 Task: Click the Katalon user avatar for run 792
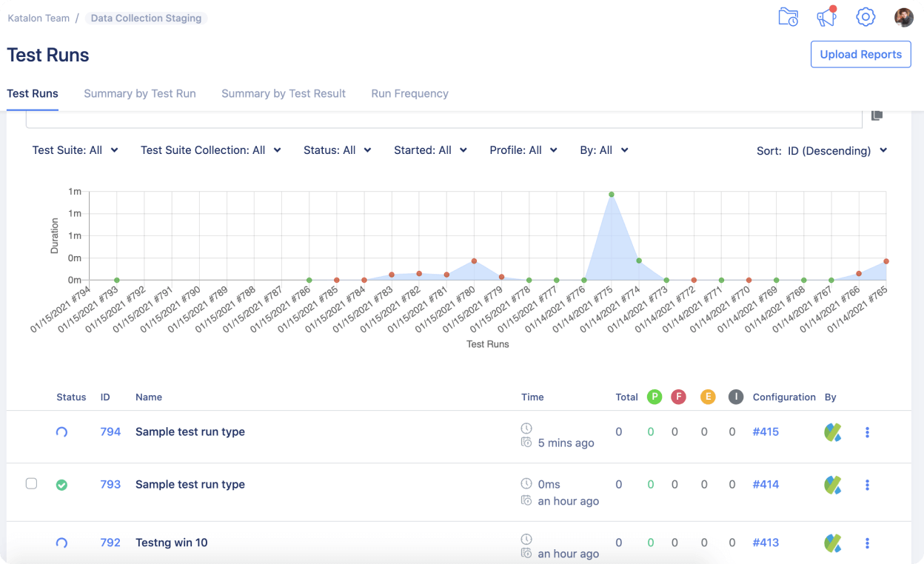coord(833,543)
